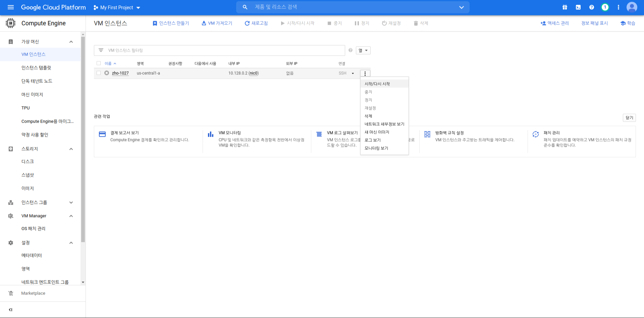Viewport: 644px width, 318px height.
Task: Focus the 제품 및 리소스 검색 search field
Action: point(353,7)
